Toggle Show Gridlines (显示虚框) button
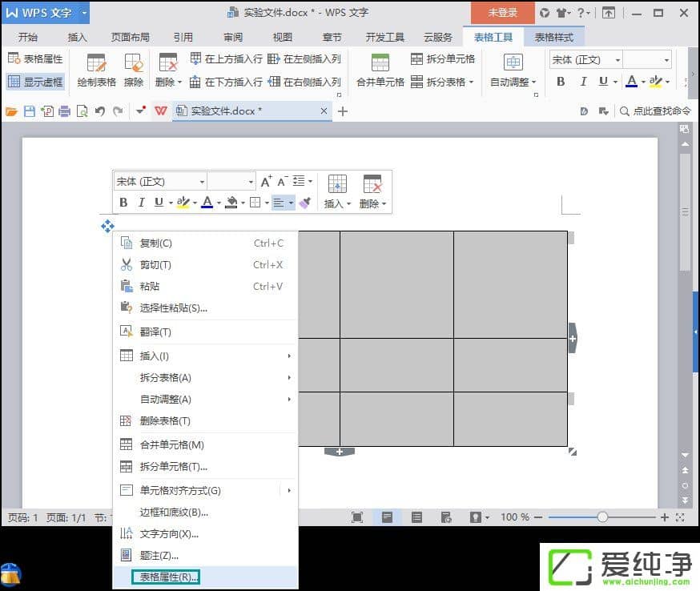 click(35, 81)
